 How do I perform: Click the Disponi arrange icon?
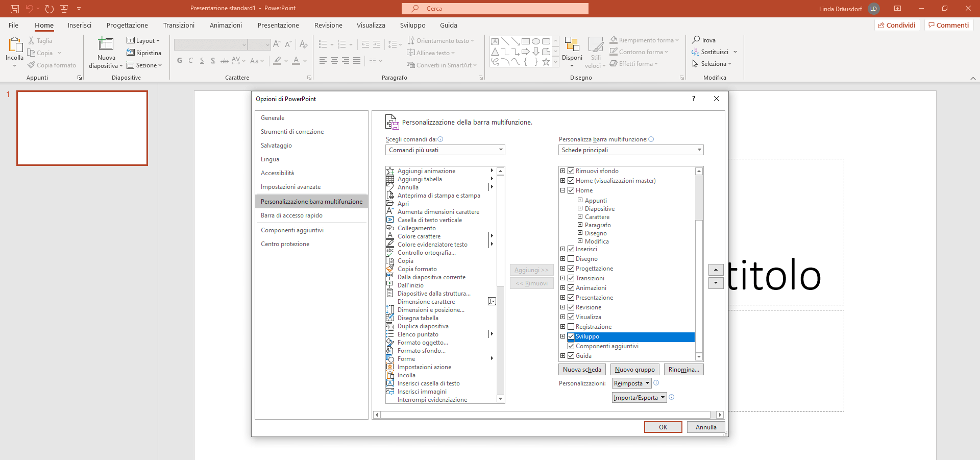[572, 44]
